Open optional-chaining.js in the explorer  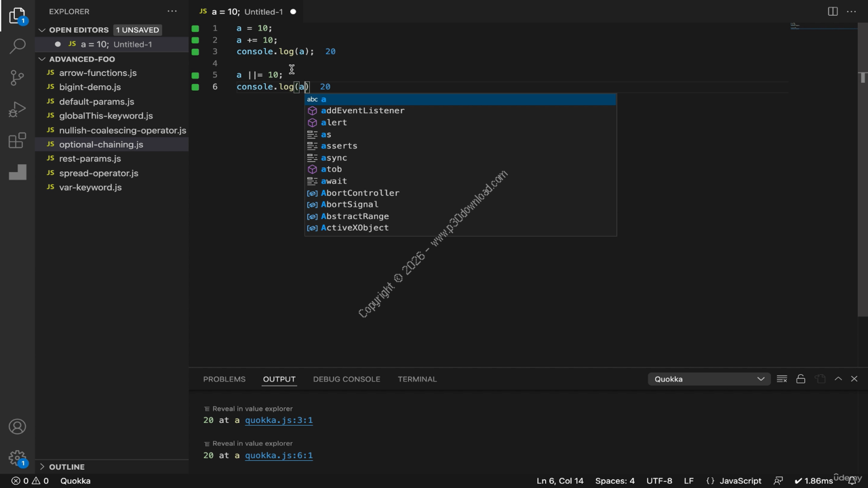click(x=101, y=144)
